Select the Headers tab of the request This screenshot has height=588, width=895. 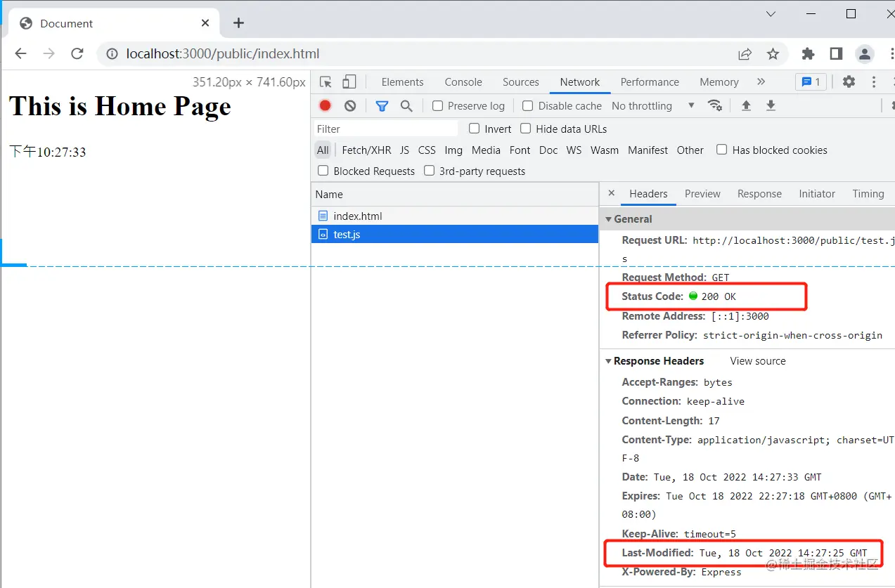coord(648,194)
